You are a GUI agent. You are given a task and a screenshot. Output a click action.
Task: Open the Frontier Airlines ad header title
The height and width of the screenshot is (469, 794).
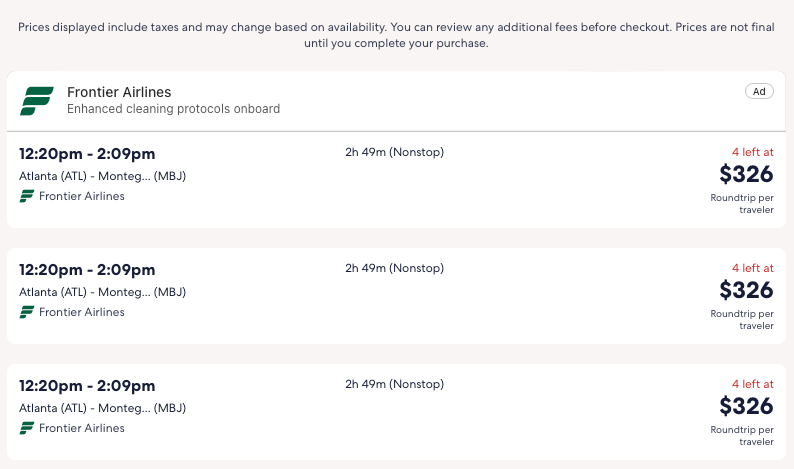tap(119, 92)
